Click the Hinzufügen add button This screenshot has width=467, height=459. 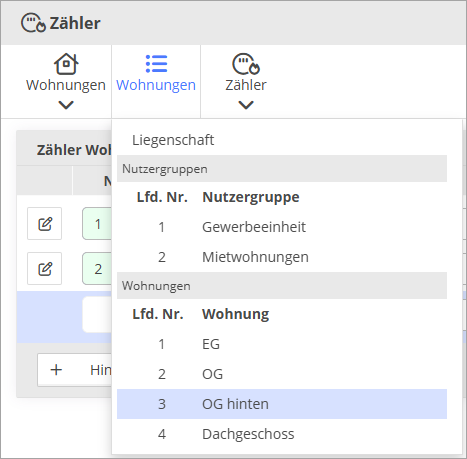(x=75, y=370)
